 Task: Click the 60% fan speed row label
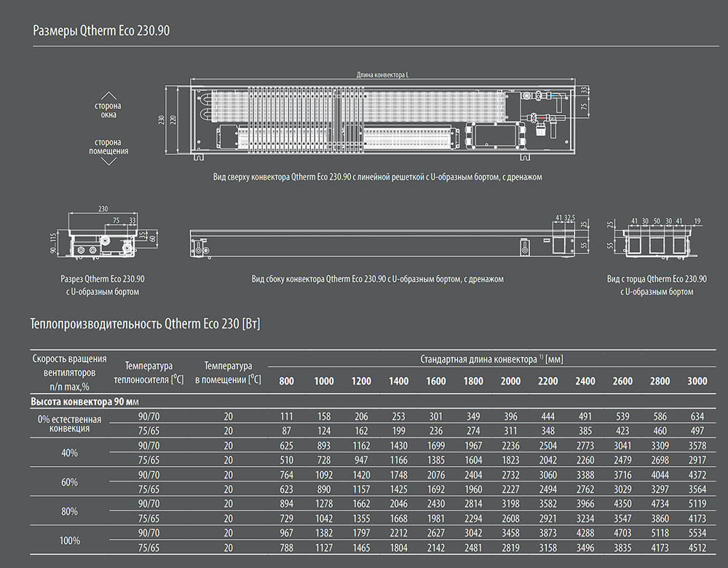coord(70,482)
